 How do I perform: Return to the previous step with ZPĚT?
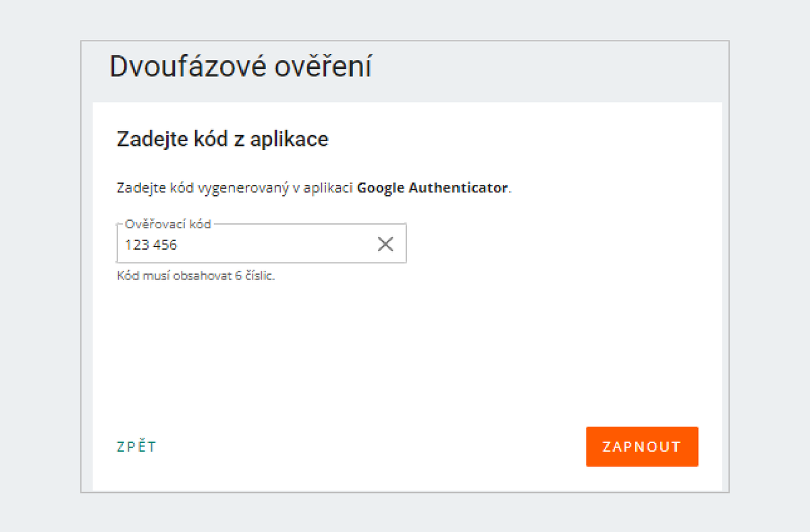tap(136, 446)
